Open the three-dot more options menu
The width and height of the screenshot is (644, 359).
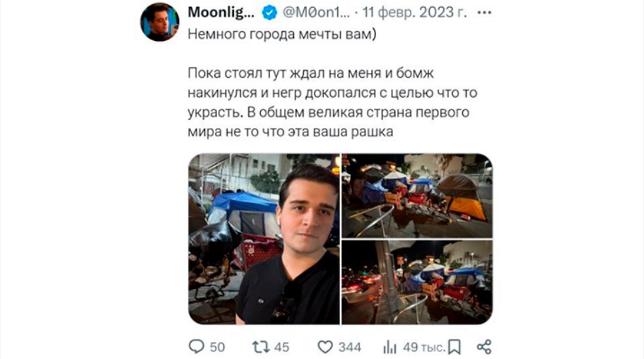tap(484, 13)
